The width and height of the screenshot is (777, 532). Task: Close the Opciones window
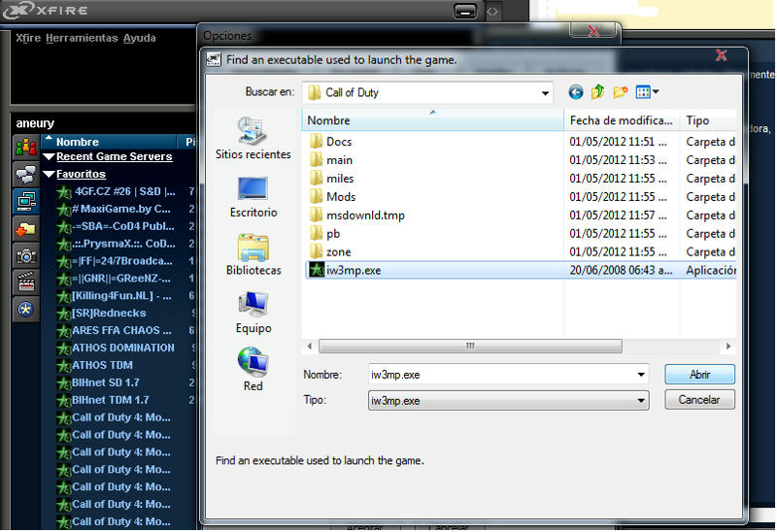pyautogui.click(x=593, y=31)
